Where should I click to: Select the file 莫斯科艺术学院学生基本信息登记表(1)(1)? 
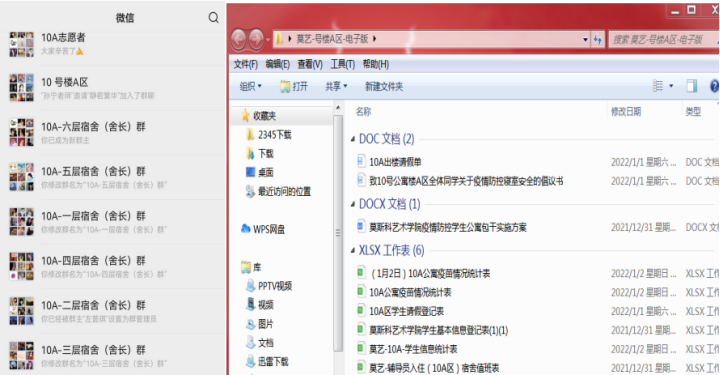[439, 330]
